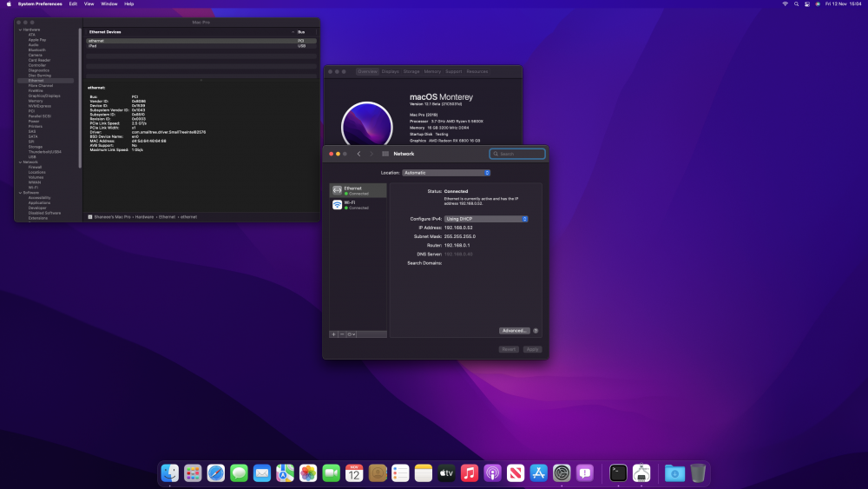The width and height of the screenshot is (868, 489).
Task: Switch to Storage tab in About This Mac
Action: pos(411,71)
